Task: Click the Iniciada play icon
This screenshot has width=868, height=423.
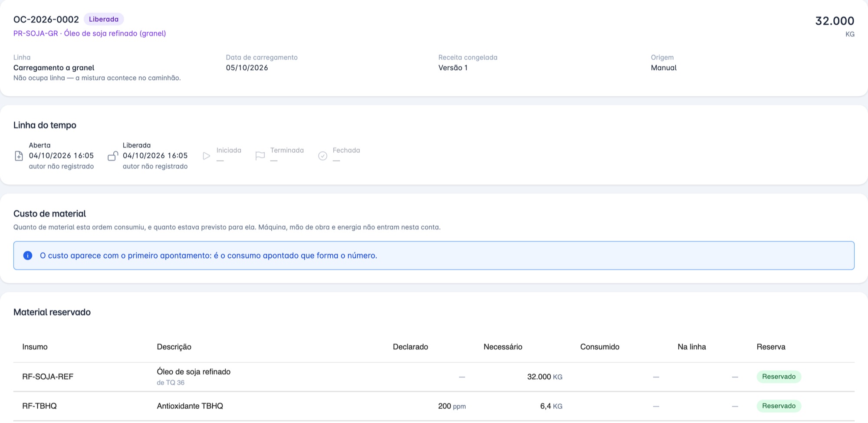Action: click(x=207, y=156)
